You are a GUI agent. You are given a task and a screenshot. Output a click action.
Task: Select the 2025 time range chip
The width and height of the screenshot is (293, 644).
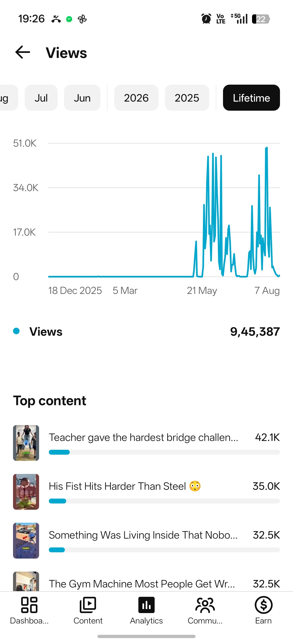[187, 98]
